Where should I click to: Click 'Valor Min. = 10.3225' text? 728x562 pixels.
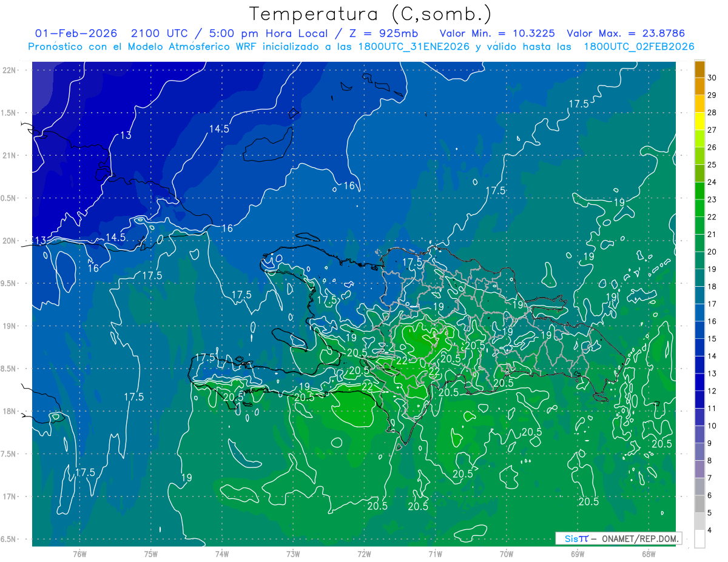[496, 33]
